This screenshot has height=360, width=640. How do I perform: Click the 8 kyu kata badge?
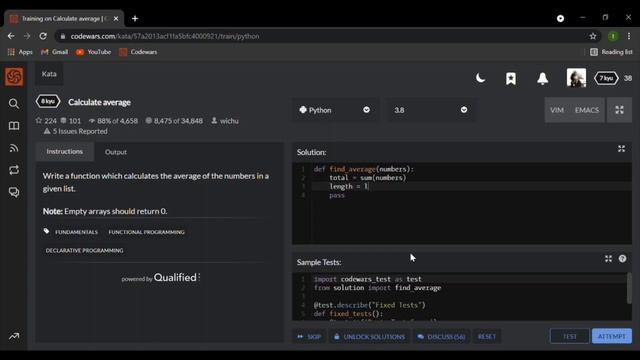[48, 101]
